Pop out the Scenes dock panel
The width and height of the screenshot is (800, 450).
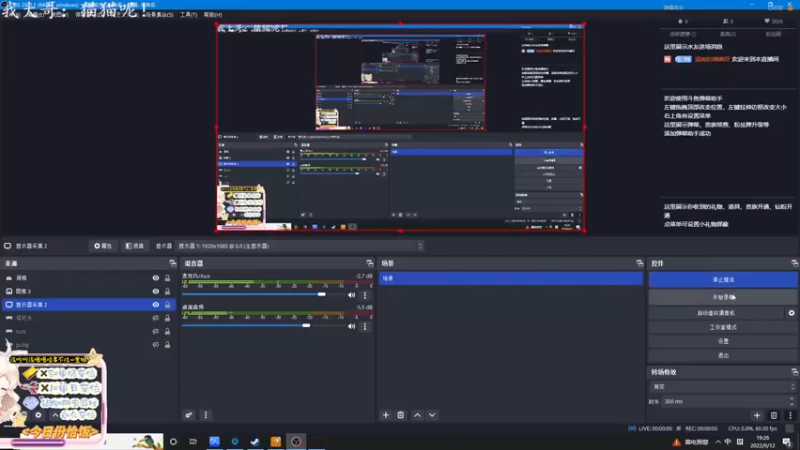(639, 263)
